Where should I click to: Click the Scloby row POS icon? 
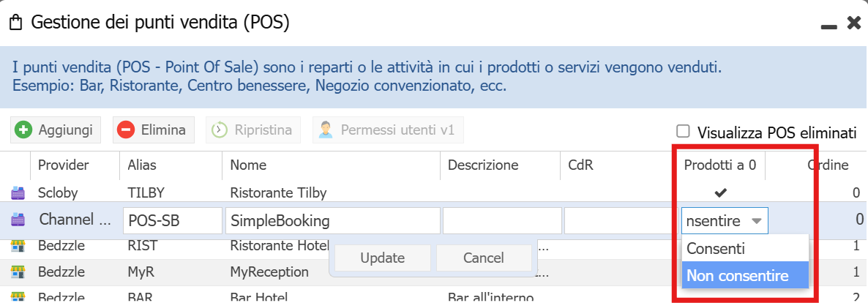17,193
